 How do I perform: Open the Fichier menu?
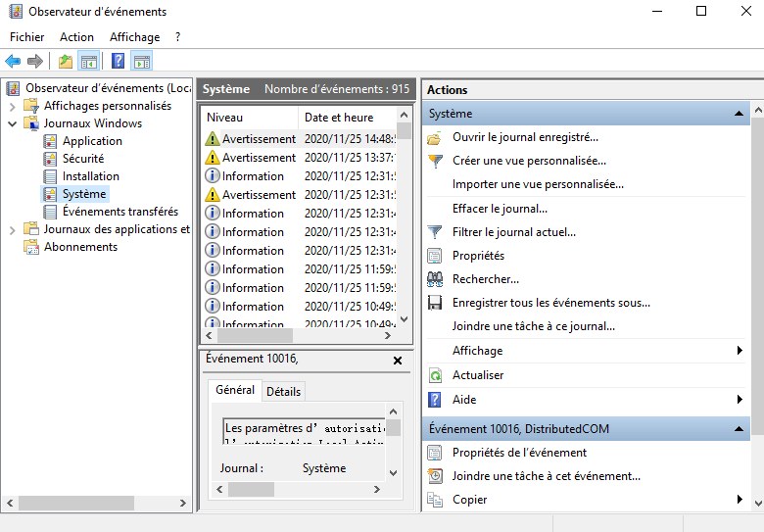(27, 37)
